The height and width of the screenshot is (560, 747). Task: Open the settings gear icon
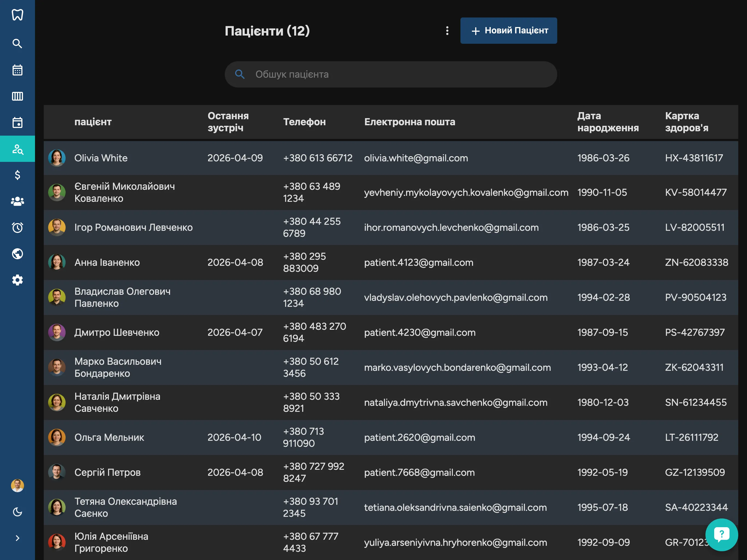coord(17,280)
